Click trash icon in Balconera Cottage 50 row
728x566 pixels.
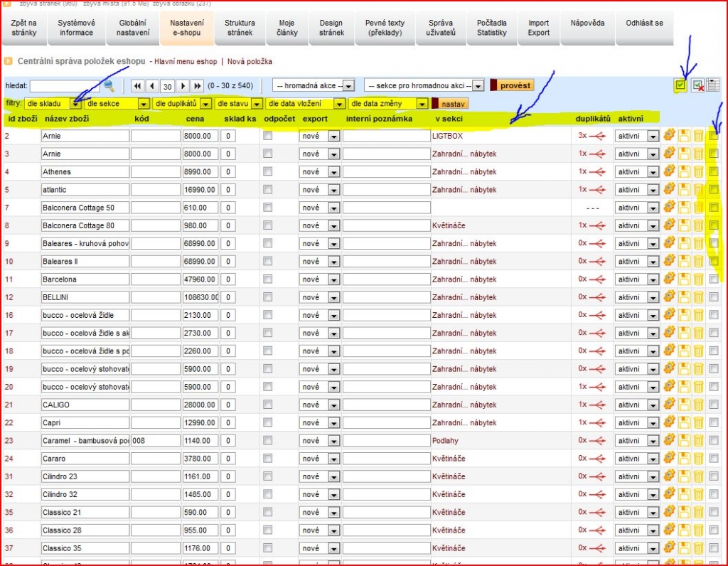pos(698,208)
